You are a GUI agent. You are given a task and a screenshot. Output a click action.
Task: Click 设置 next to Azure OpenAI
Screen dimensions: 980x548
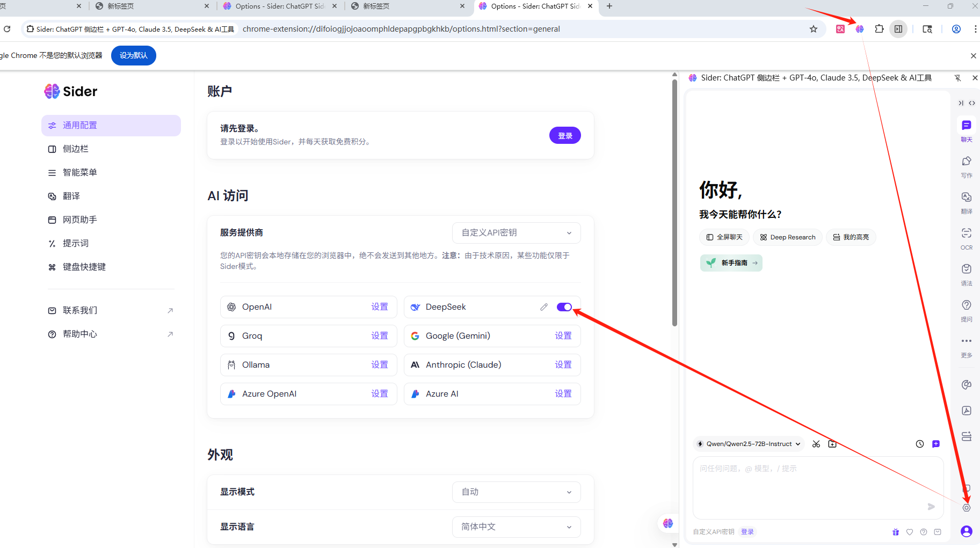pos(380,394)
